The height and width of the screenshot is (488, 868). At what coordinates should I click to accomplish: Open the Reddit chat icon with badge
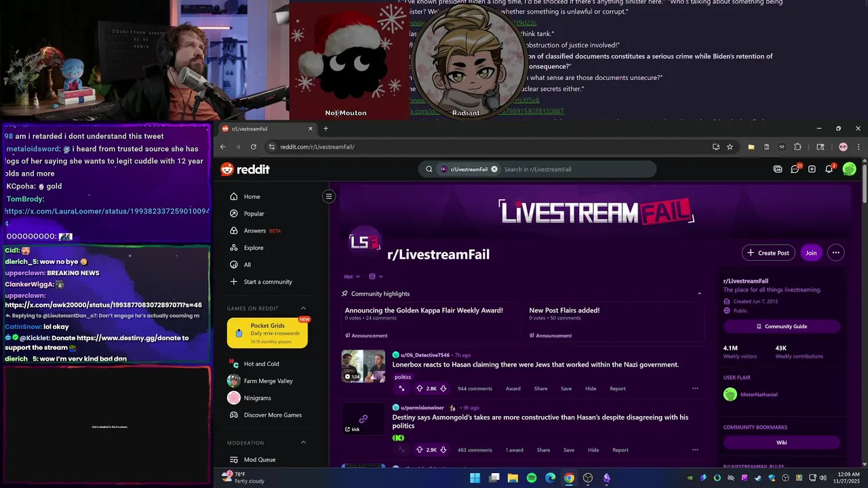(x=795, y=169)
